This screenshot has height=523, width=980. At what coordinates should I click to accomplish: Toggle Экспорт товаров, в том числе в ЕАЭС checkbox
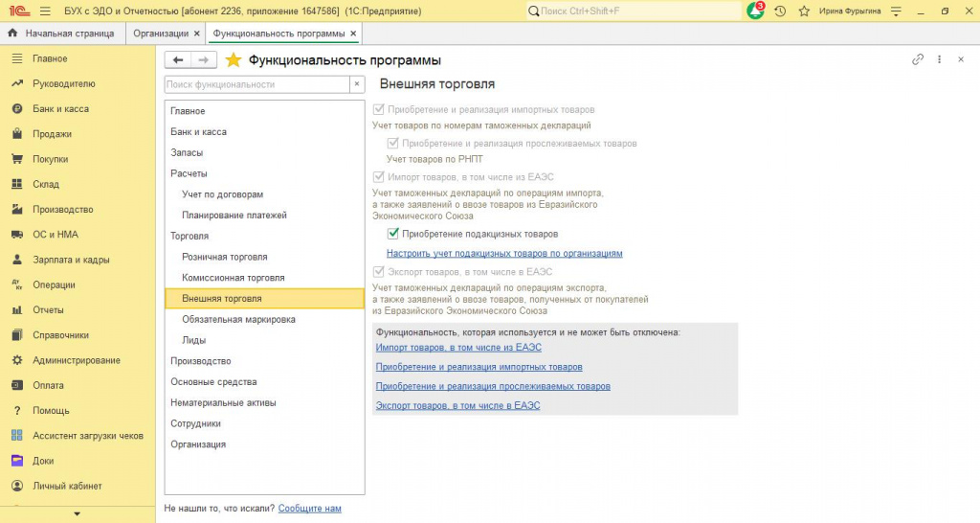(x=378, y=271)
